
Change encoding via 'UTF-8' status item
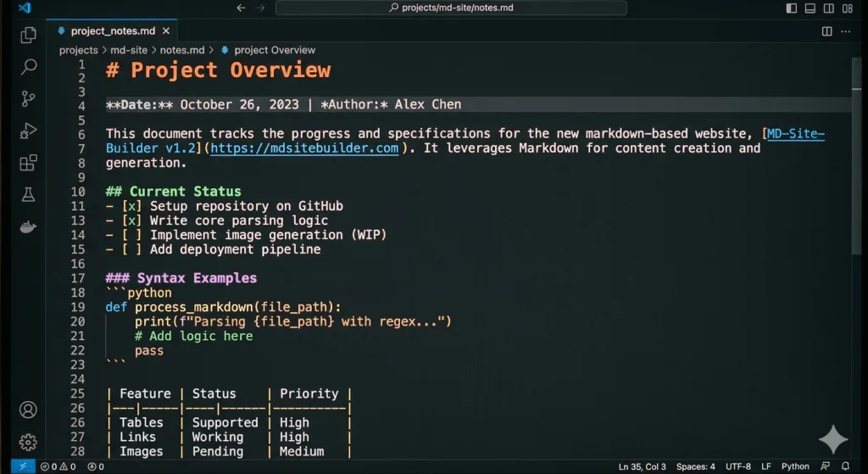click(738, 467)
